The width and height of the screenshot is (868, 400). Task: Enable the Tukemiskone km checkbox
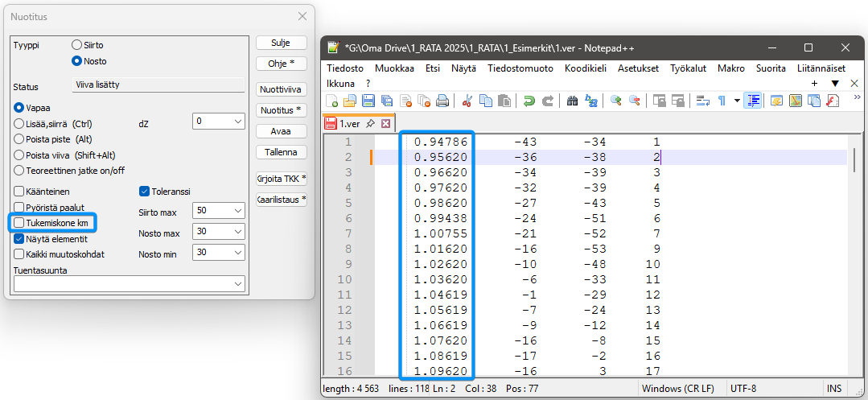(19, 222)
